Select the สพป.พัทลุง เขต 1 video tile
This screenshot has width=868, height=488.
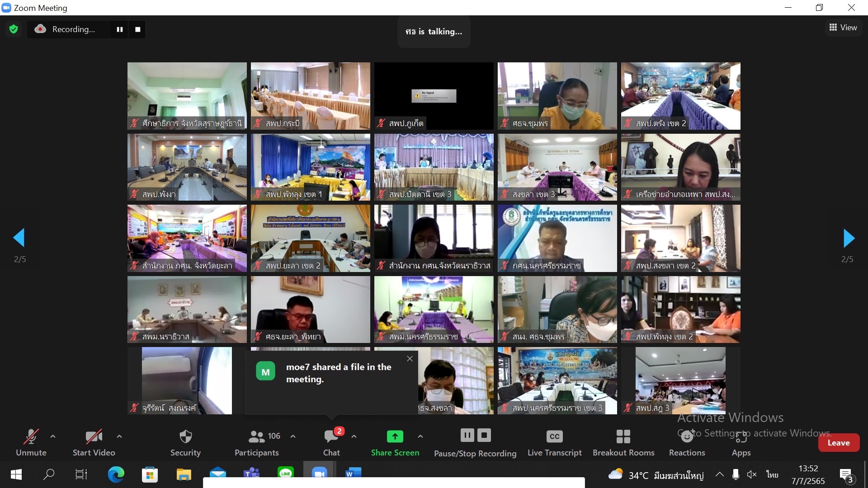310,167
